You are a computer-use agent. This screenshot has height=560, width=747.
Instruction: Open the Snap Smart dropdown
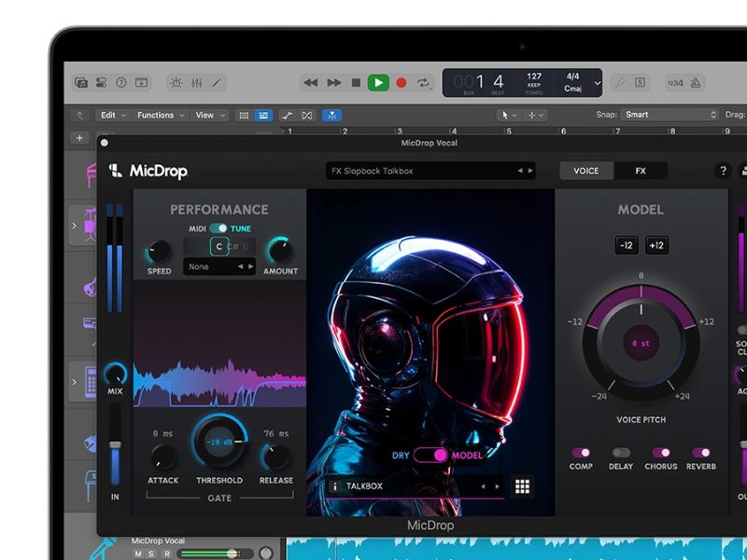668,114
